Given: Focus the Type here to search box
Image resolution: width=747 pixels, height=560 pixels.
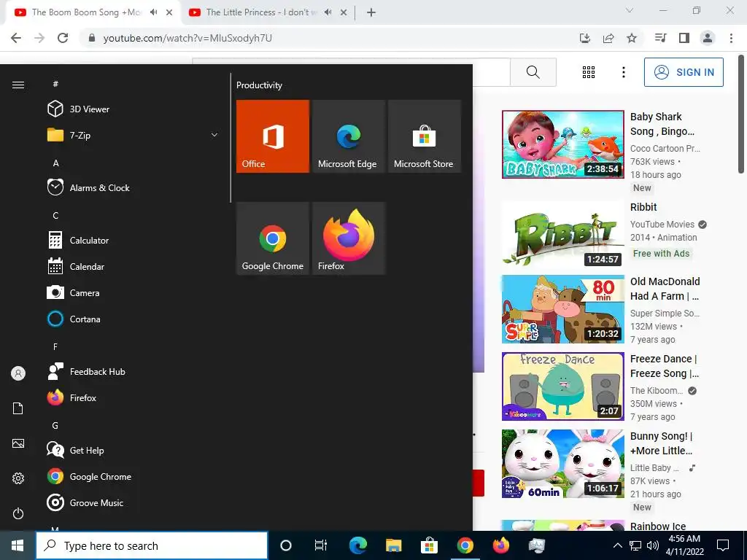Looking at the screenshot, I should 152,545.
